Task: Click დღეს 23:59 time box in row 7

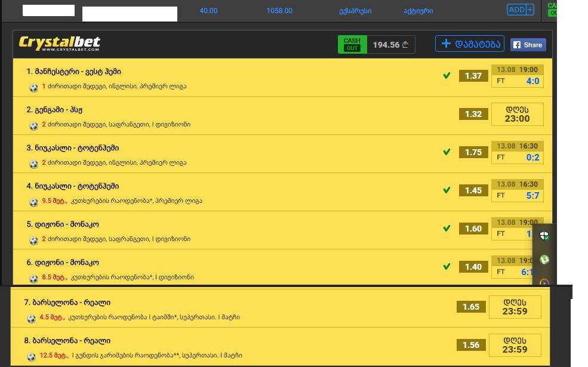Action: (515, 307)
